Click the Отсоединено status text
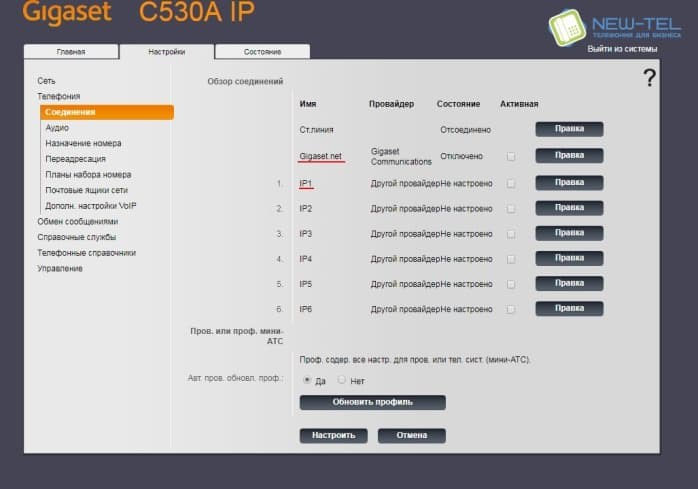 coord(466,130)
